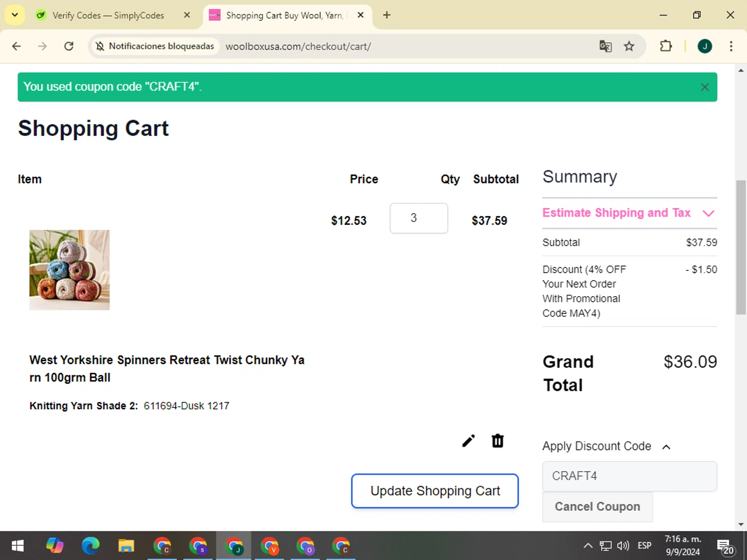Viewport: 747px width, 560px height.
Task: Cancel the applied coupon
Action: (x=597, y=507)
